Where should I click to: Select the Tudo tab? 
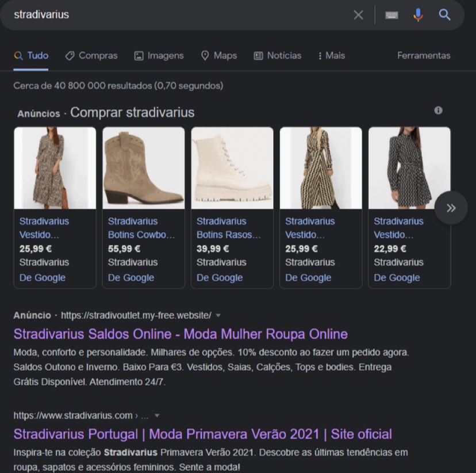point(31,56)
